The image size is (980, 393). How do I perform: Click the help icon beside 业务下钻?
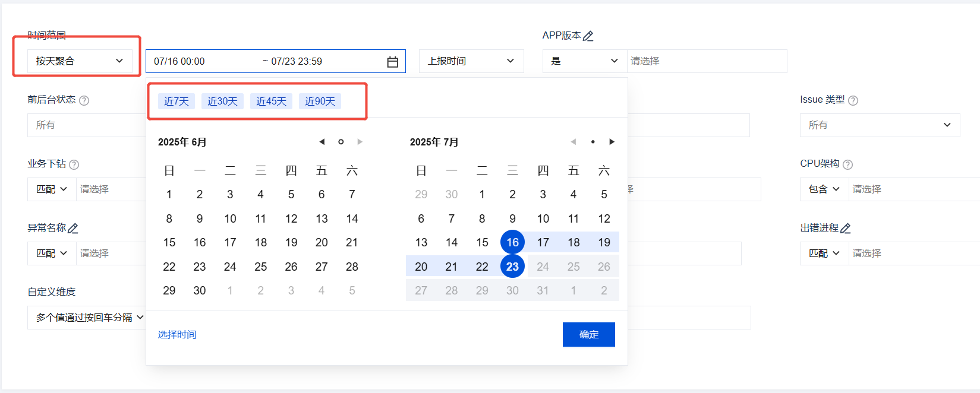coord(74,164)
